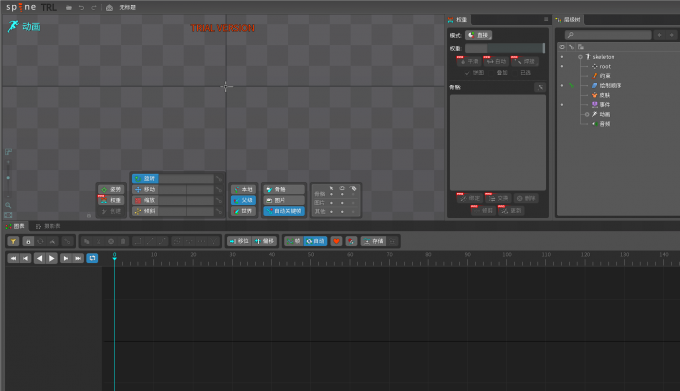Select the 创建 create tool
Screen dimensions: 680x391
[x=111, y=211]
